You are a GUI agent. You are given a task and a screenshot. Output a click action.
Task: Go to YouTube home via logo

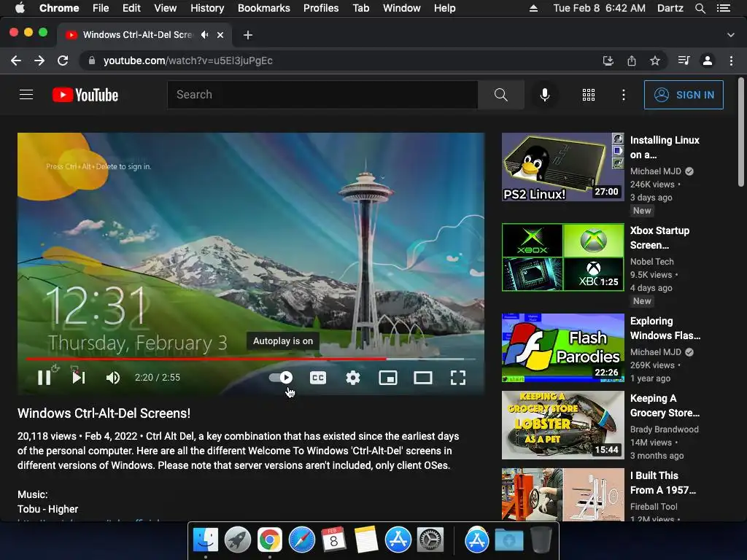85,95
